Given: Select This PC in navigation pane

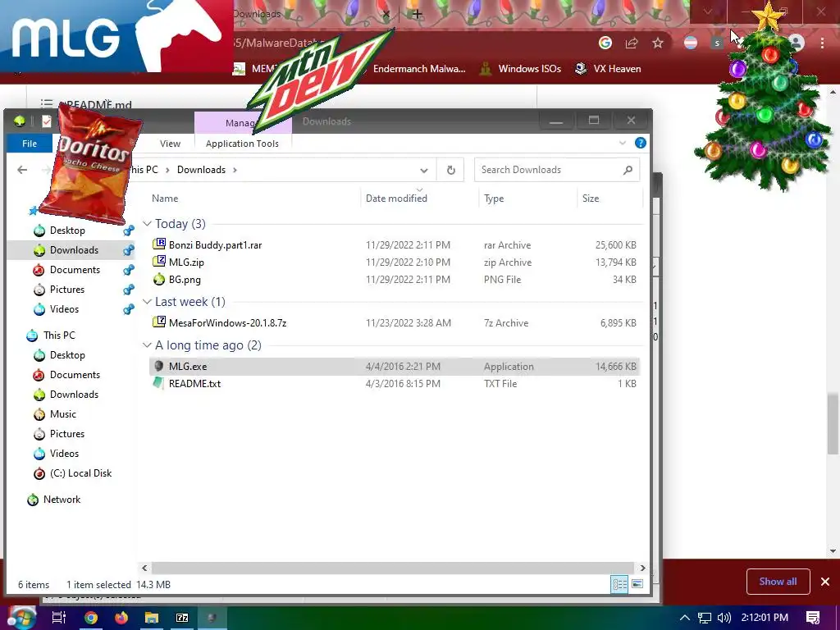Looking at the screenshot, I should (x=59, y=336).
